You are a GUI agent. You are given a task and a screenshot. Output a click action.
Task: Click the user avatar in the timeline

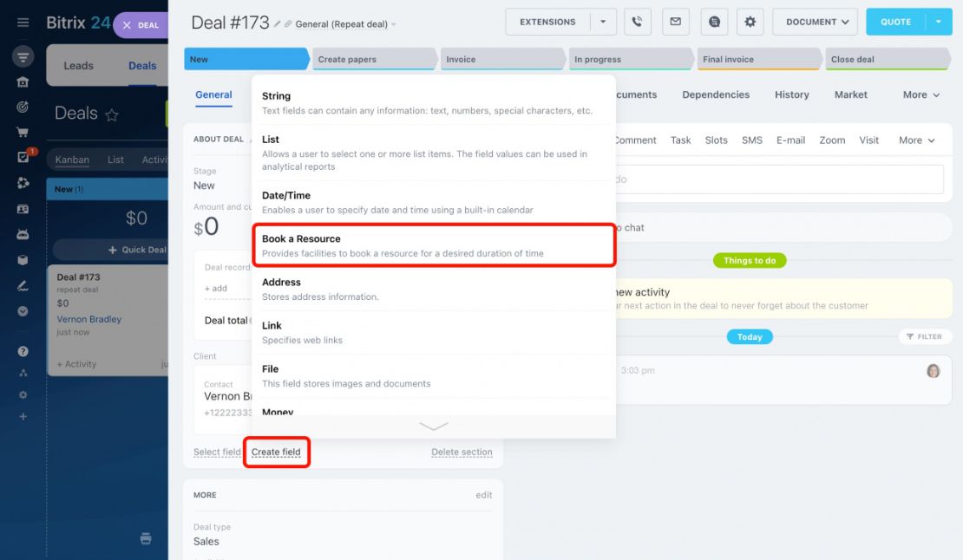933,370
